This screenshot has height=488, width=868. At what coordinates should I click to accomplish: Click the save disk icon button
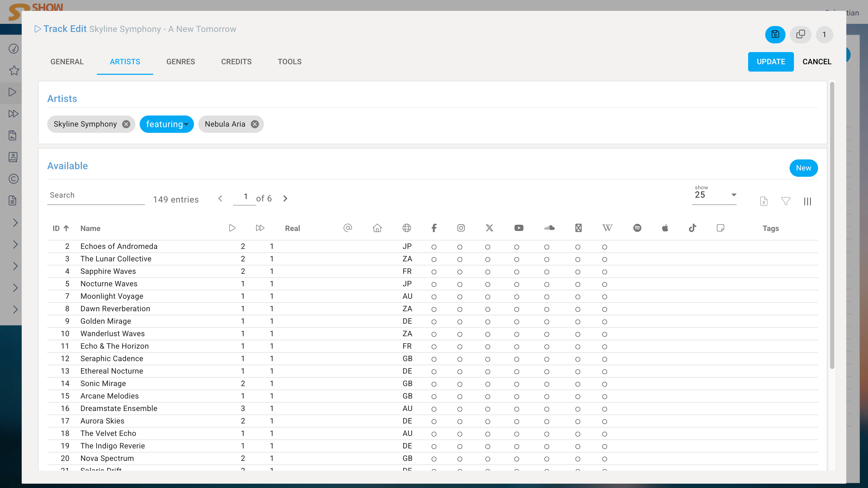click(775, 34)
